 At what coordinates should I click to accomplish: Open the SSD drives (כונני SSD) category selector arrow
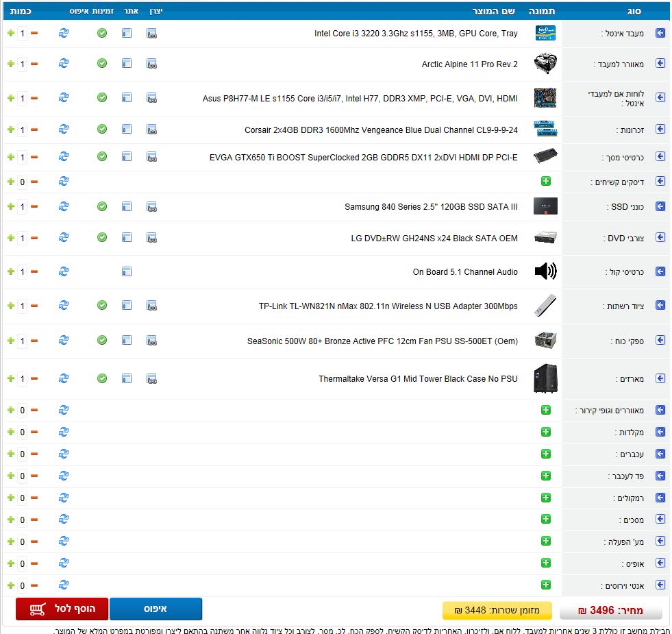click(660, 206)
